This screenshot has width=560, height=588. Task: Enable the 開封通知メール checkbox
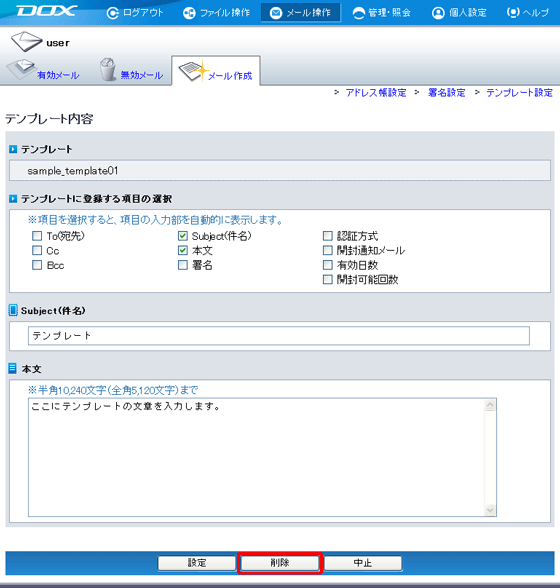tap(327, 250)
